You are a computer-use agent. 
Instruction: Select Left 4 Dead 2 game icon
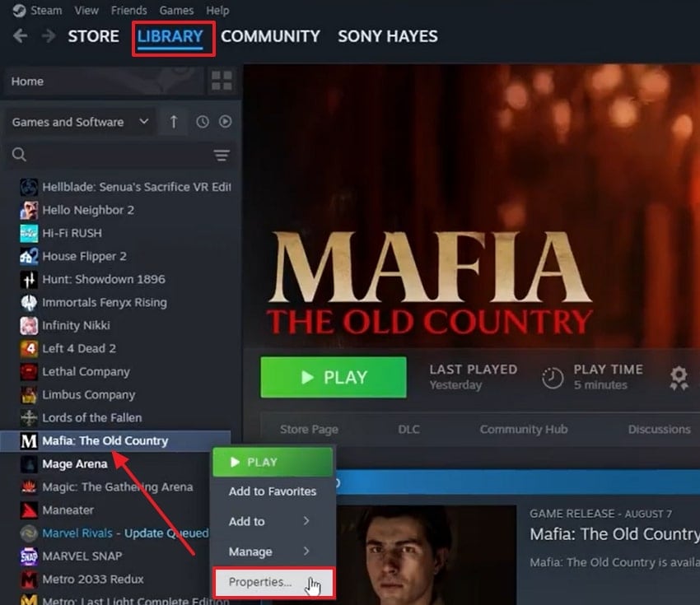tap(29, 348)
